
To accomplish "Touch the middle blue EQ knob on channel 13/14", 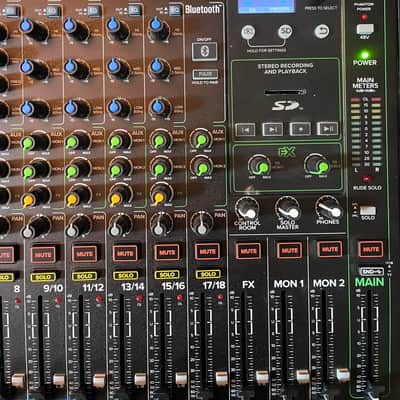I will click(118, 67).
